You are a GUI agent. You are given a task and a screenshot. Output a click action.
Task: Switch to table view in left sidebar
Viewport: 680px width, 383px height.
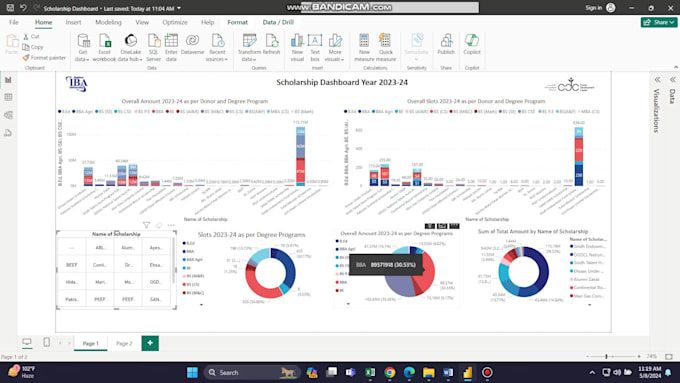8,97
